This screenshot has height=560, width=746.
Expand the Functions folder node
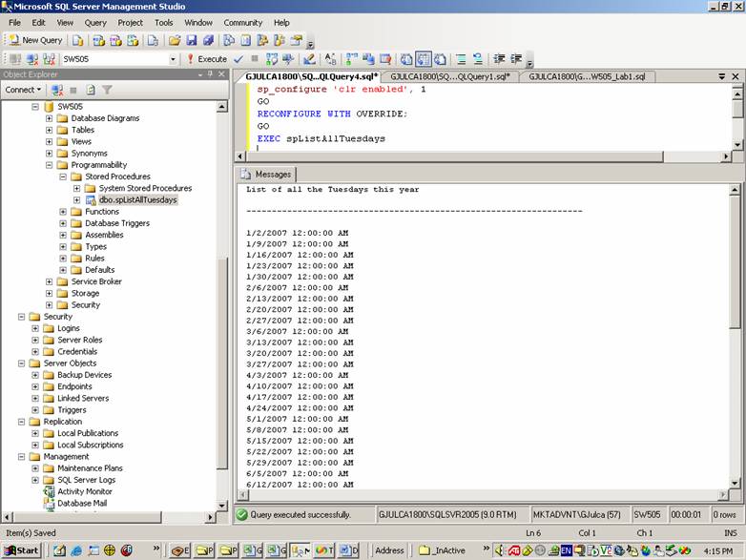point(63,212)
